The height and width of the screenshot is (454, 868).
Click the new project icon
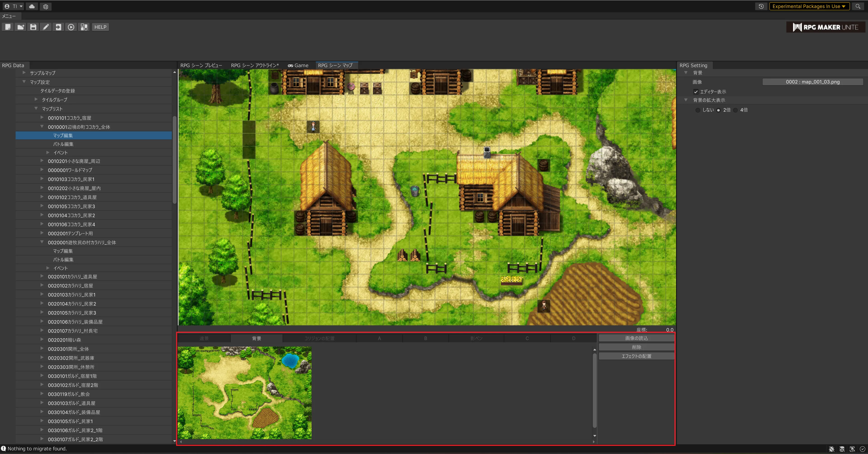[8, 27]
